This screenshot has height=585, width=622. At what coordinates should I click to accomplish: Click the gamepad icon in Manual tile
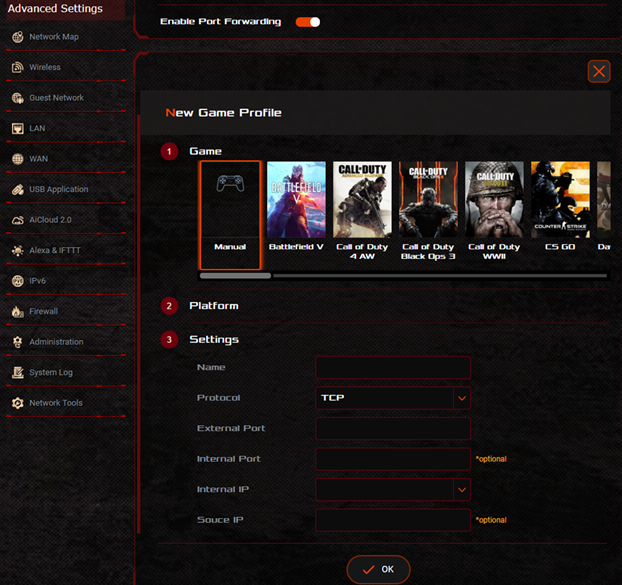pyautogui.click(x=230, y=184)
